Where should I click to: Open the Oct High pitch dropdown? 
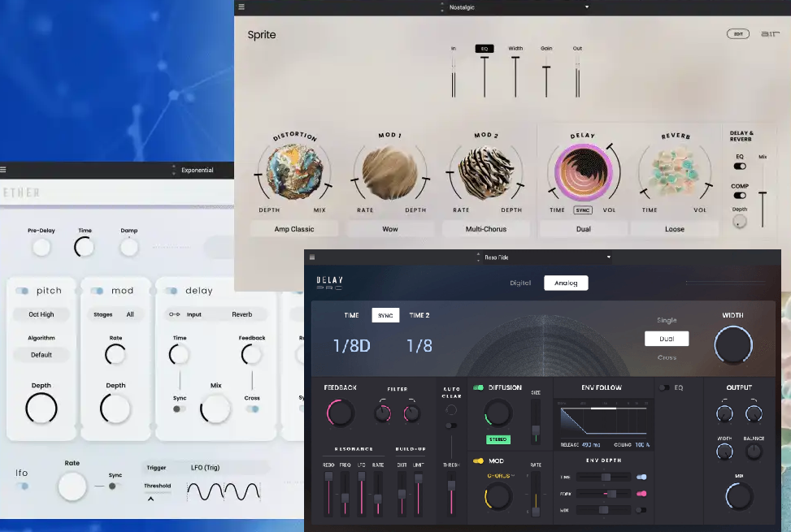coord(41,314)
